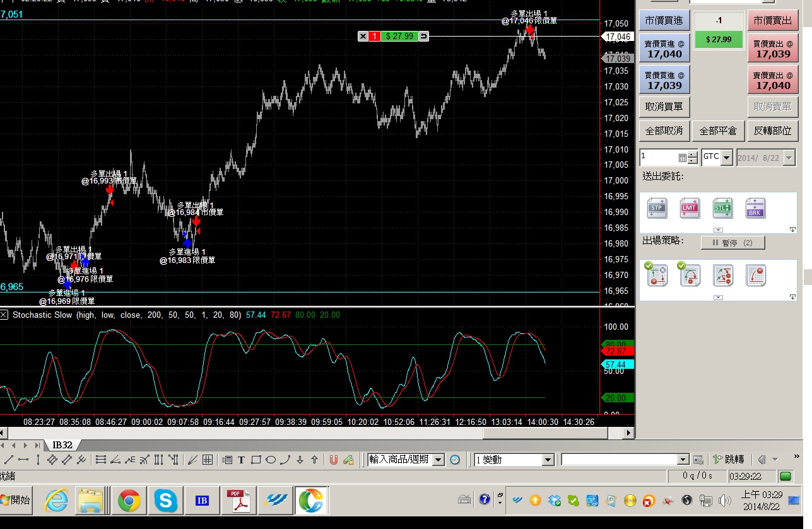Open the GTC time-in-force dropdown
This screenshot has height=529, width=812.
(727, 157)
